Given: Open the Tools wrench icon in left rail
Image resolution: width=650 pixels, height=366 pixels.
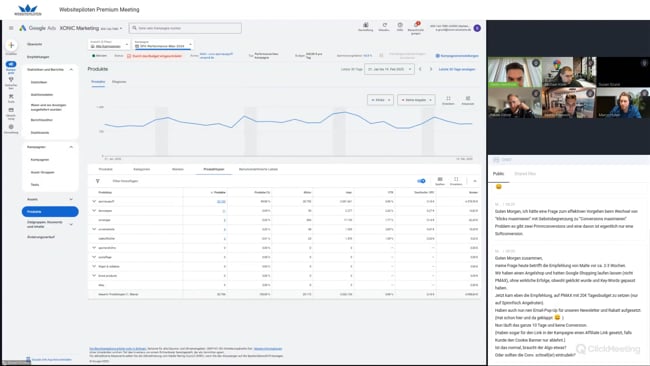Looking at the screenshot, I should point(11,96).
